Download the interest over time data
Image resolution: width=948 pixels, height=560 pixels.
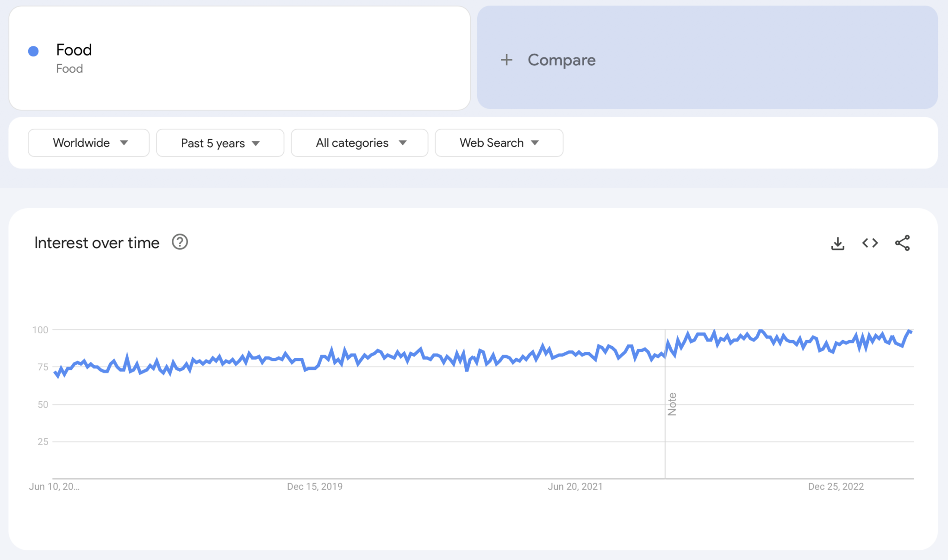837,243
